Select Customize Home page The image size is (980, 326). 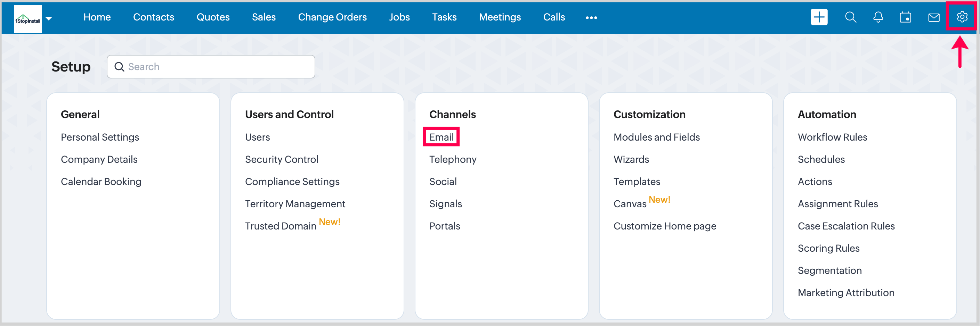(x=664, y=226)
